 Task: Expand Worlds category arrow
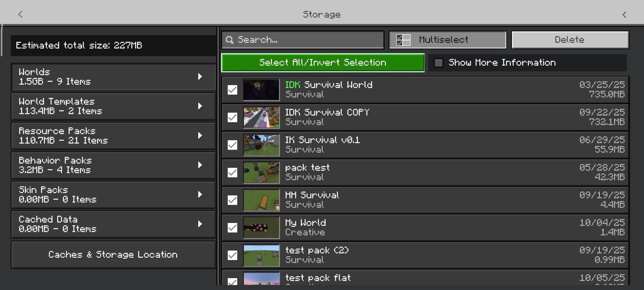(x=200, y=77)
